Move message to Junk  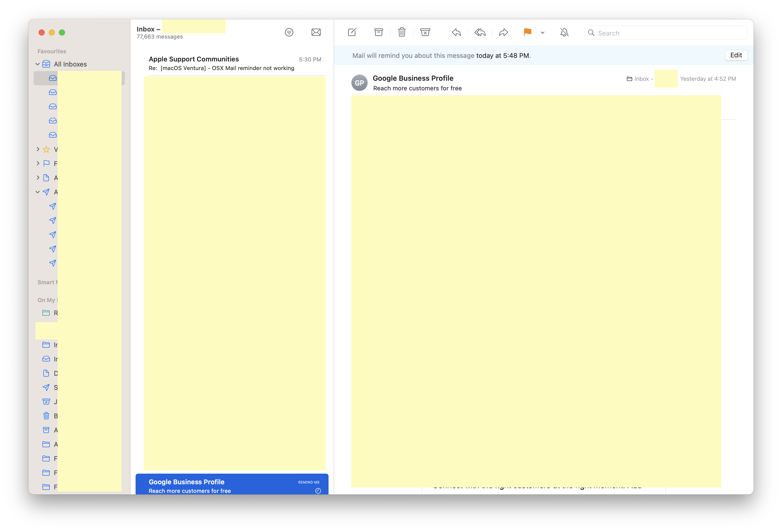tap(425, 32)
